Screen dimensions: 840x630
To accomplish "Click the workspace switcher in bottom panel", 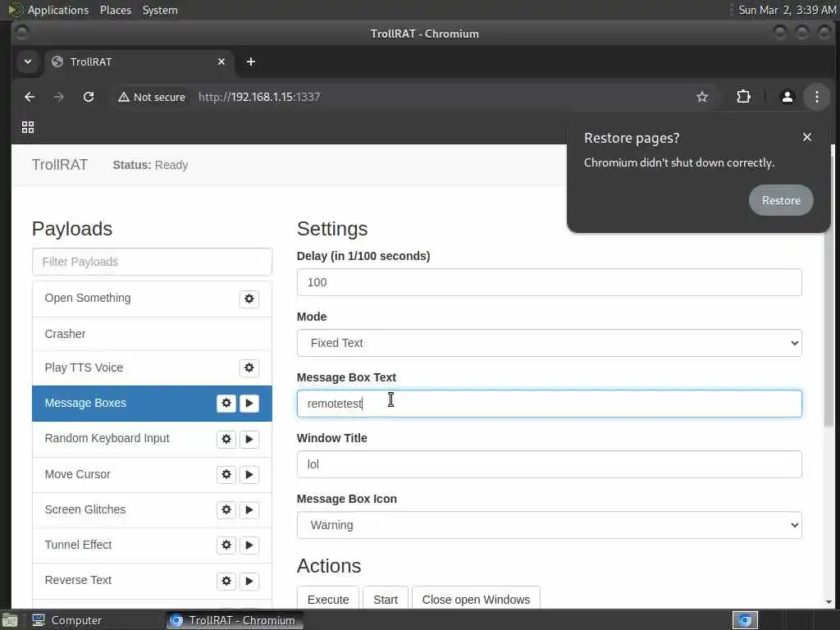I will [745, 620].
